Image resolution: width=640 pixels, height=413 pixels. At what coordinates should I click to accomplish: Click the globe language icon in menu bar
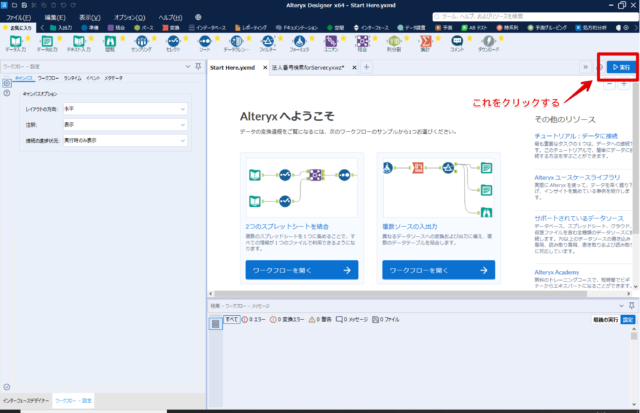198,17
